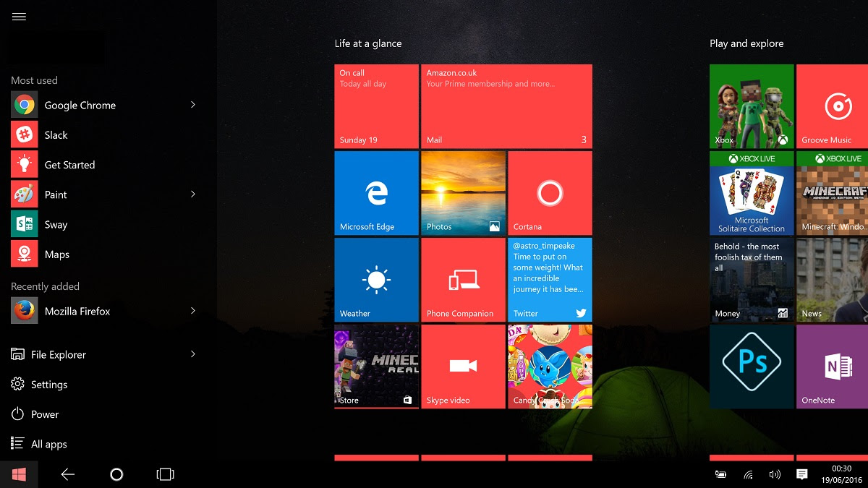Open Cortana circle in the taskbar
Viewport: 868px width, 488px height.
(x=116, y=474)
